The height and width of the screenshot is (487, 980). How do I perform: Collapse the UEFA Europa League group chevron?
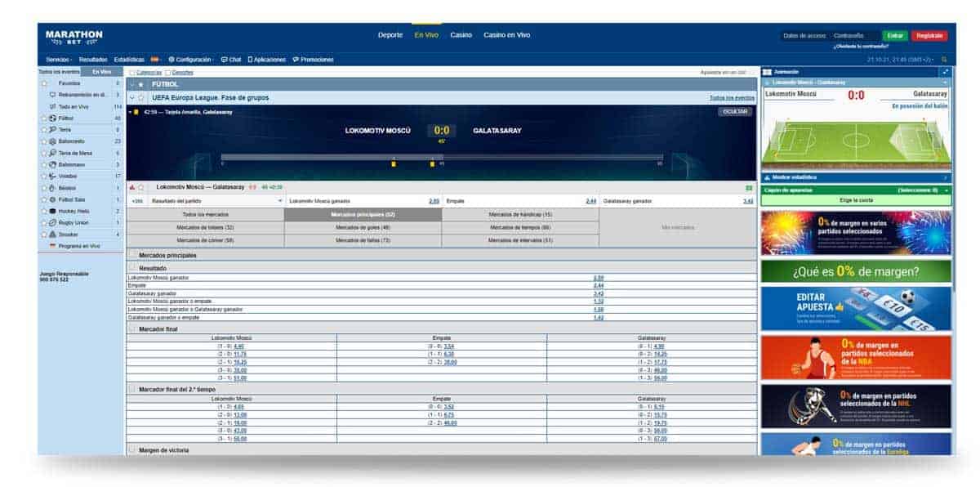coord(132,97)
